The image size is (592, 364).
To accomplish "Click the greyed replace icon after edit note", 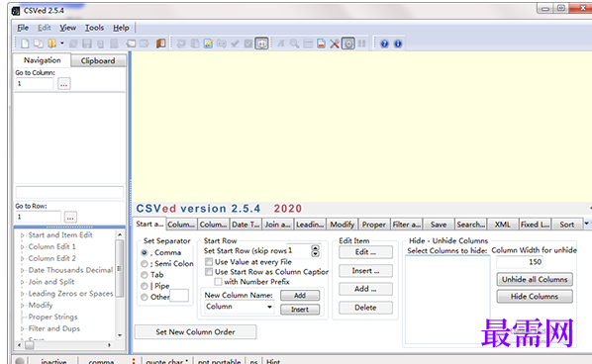I will (x=222, y=44).
